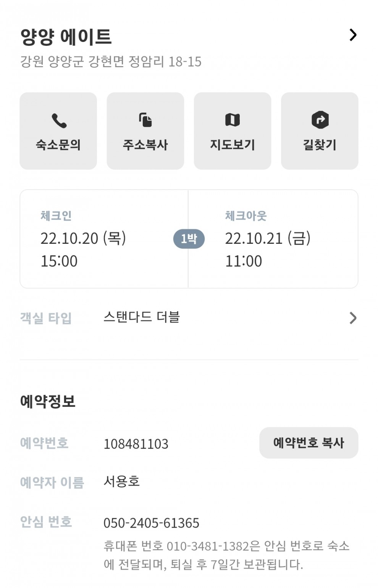This screenshot has height=588, width=378.
Task: Select the 지도보기 button label
Action: tap(233, 145)
